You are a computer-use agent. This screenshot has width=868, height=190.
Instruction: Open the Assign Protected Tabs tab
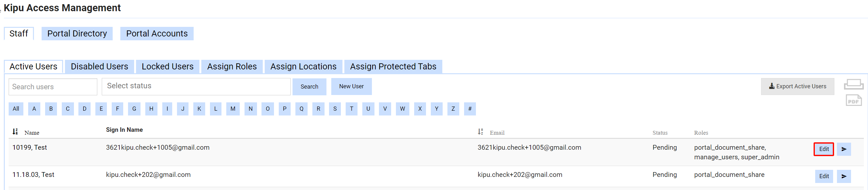393,67
